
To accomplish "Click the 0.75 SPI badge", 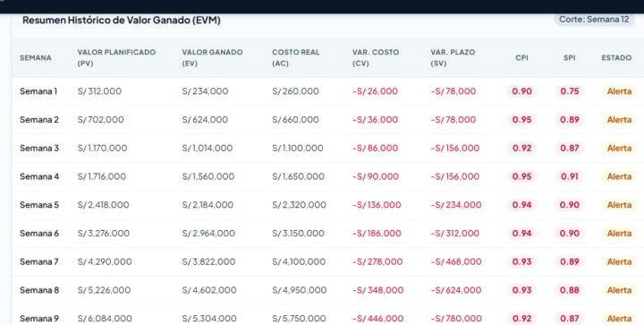I will pos(569,91).
